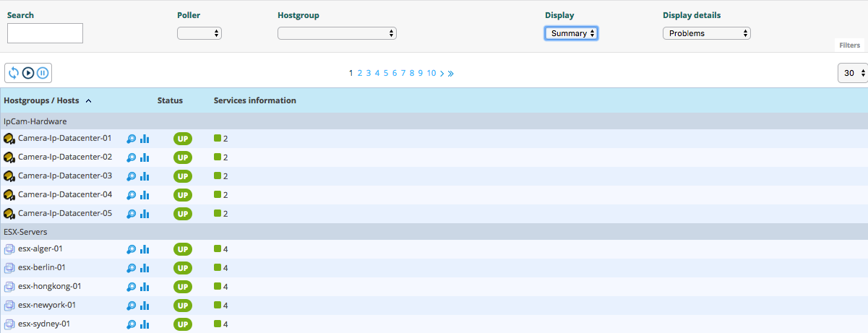Click magnifier icon for esx-newyork-01

click(131, 306)
